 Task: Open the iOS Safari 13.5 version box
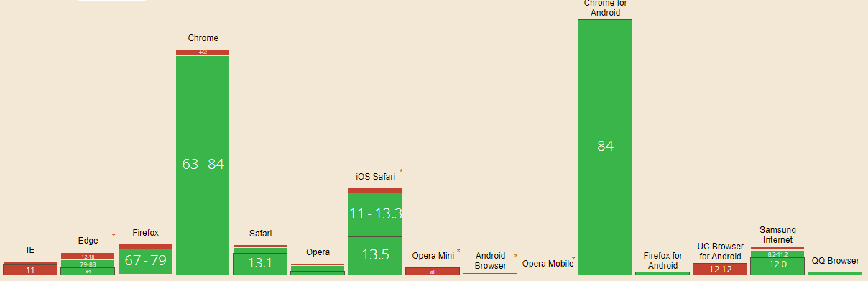375,255
